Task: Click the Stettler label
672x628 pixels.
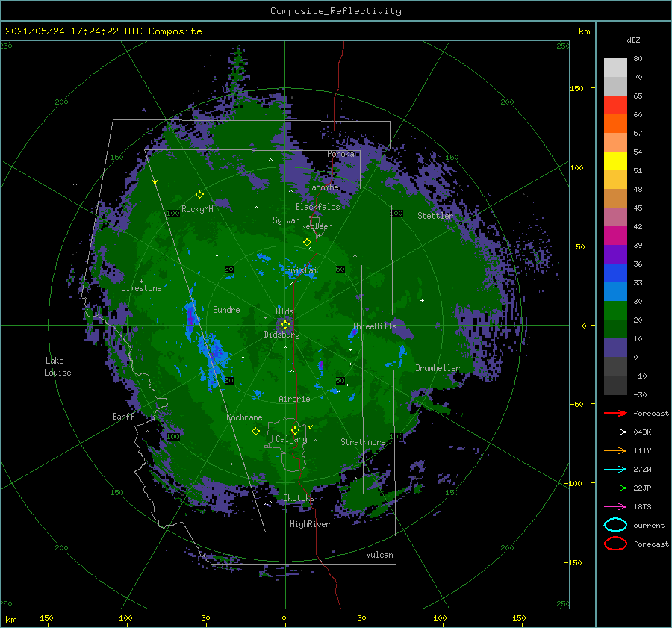Action: click(x=435, y=216)
